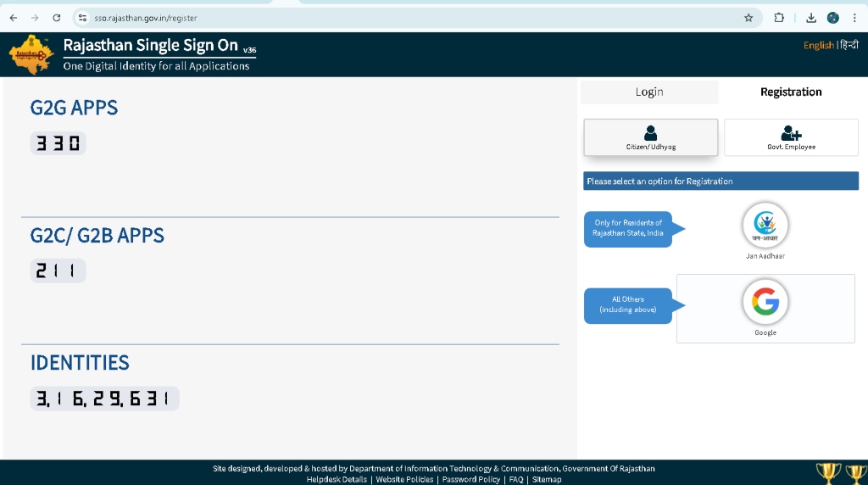The image size is (868, 485).
Task: View site information icon in address bar
Action: click(82, 18)
